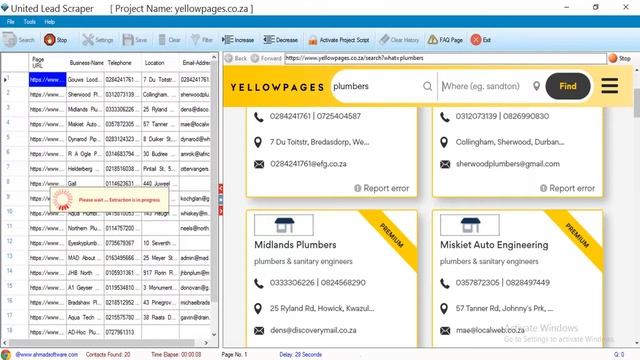640x360 pixels.
Task: Sort by the Page URL column header
Action: [47, 62]
